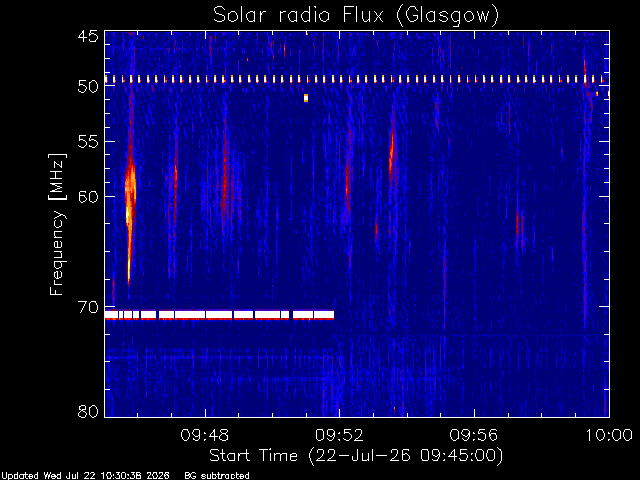Image resolution: width=640 pixels, height=480 pixels.
Task: Click the 70 MHz frequency label
Action: click(x=88, y=307)
